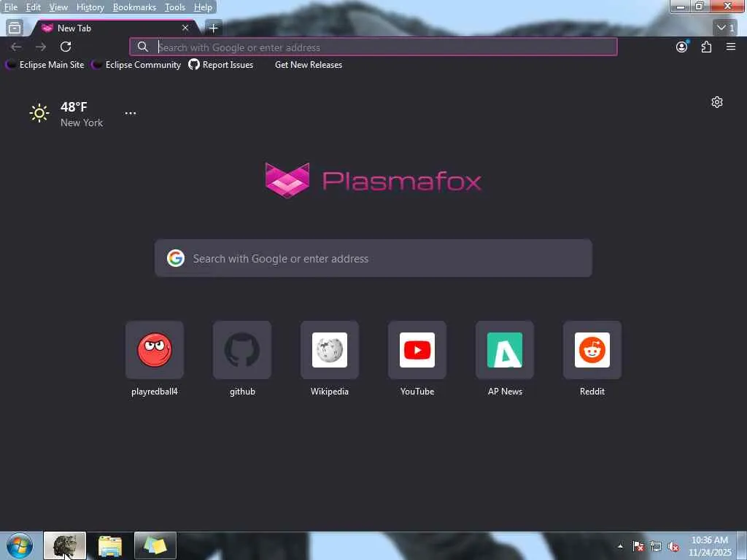Image resolution: width=747 pixels, height=560 pixels.
Task: Click the cat browser taskbar icon
Action: coord(65,545)
